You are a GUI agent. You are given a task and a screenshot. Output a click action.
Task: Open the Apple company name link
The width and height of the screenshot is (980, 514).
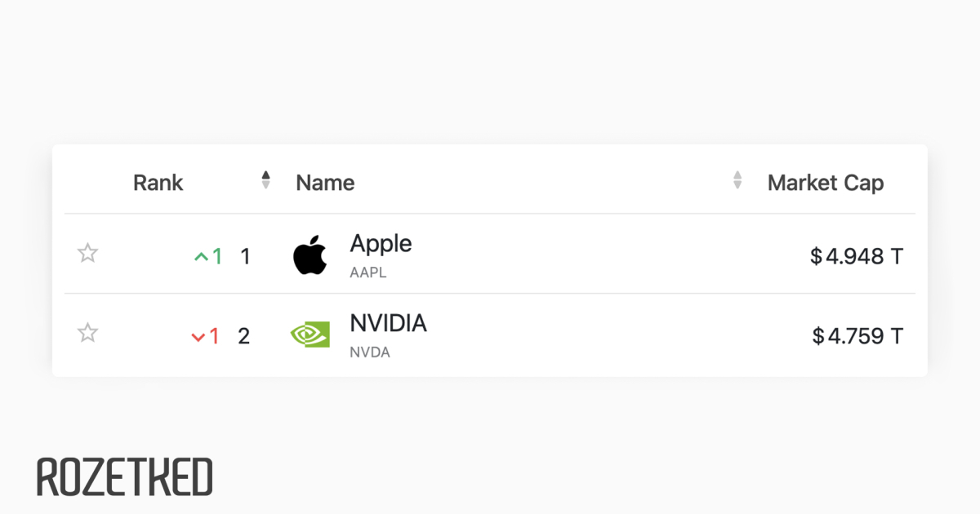click(381, 243)
